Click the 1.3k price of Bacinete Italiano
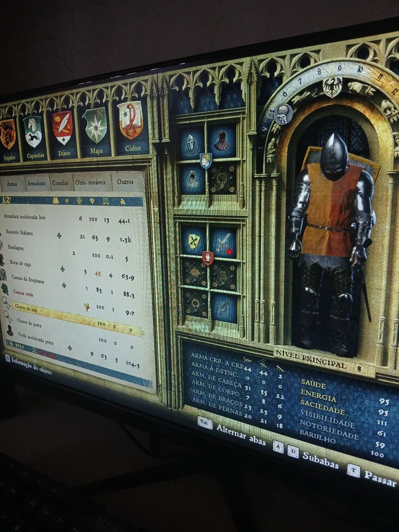 tap(125, 240)
